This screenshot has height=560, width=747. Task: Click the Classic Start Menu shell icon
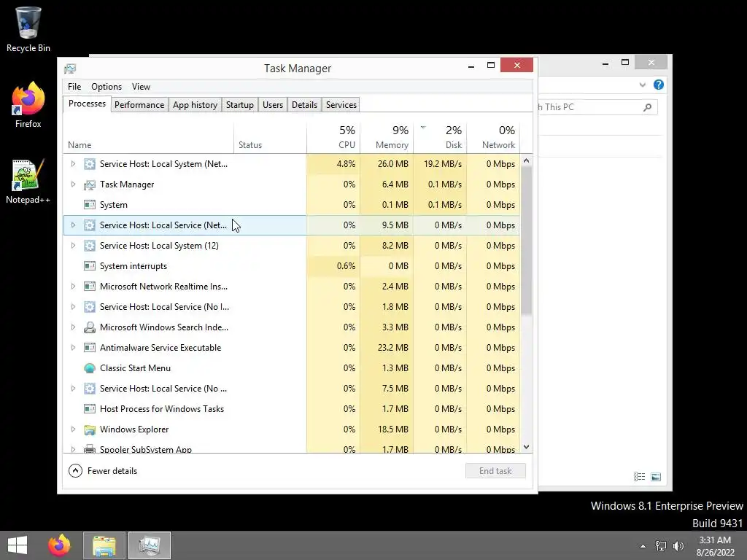[x=90, y=368]
